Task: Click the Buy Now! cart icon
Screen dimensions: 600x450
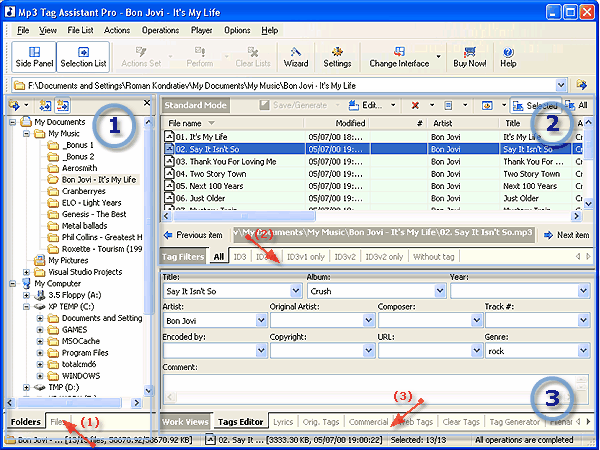Action: (x=470, y=52)
